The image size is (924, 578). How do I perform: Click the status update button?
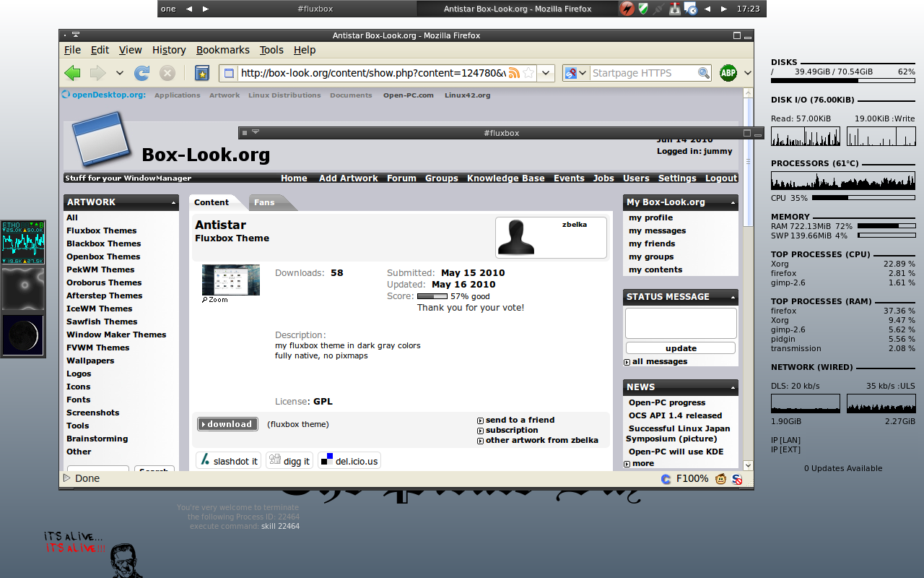pos(681,348)
